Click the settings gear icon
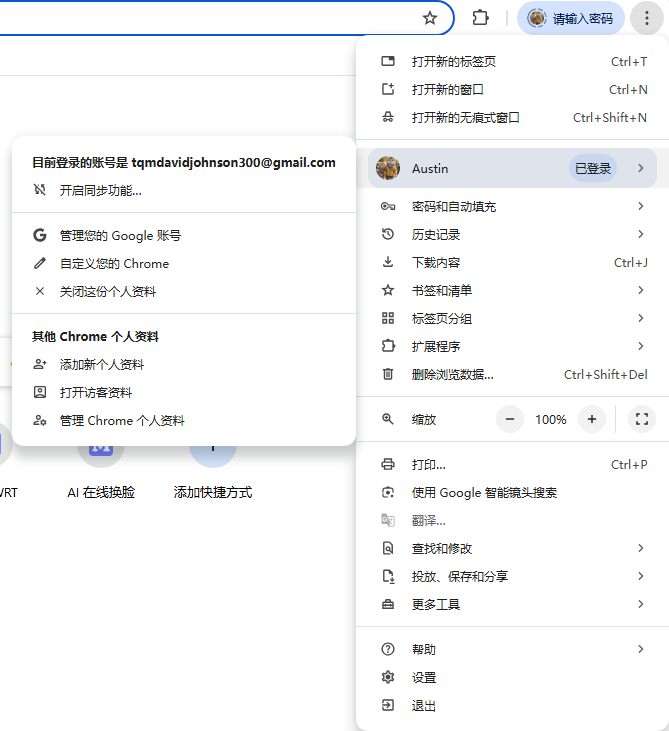This screenshot has width=669, height=731. pyautogui.click(x=388, y=677)
